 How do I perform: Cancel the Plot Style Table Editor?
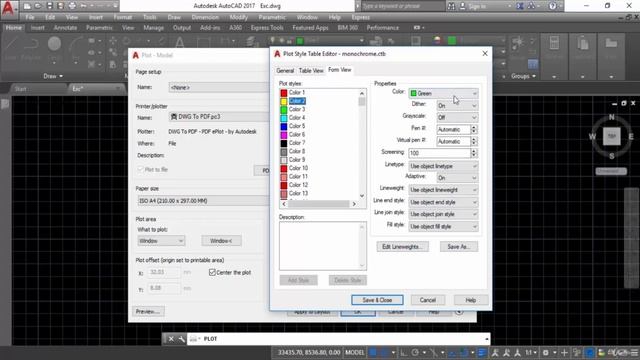(428, 300)
